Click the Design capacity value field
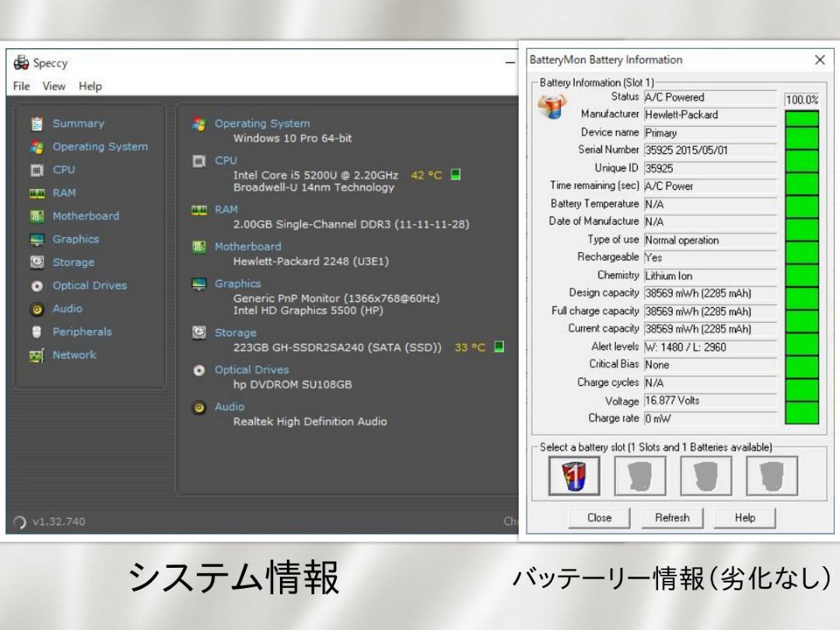The height and width of the screenshot is (630, 840). pos(710,293)
